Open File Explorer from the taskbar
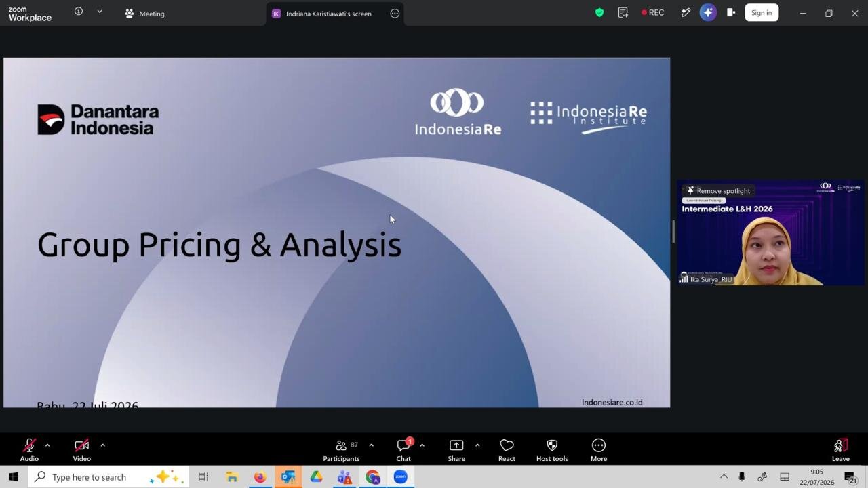This screenshot has width=868, height=488. click(232, 477)
